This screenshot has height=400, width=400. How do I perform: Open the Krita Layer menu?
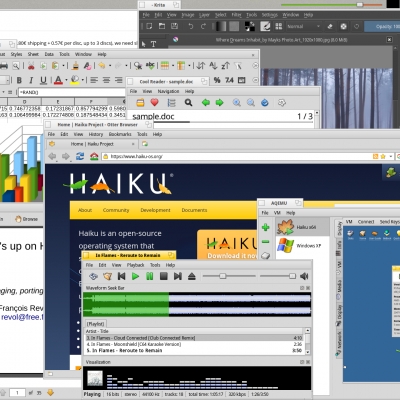[x=204, y=15]
